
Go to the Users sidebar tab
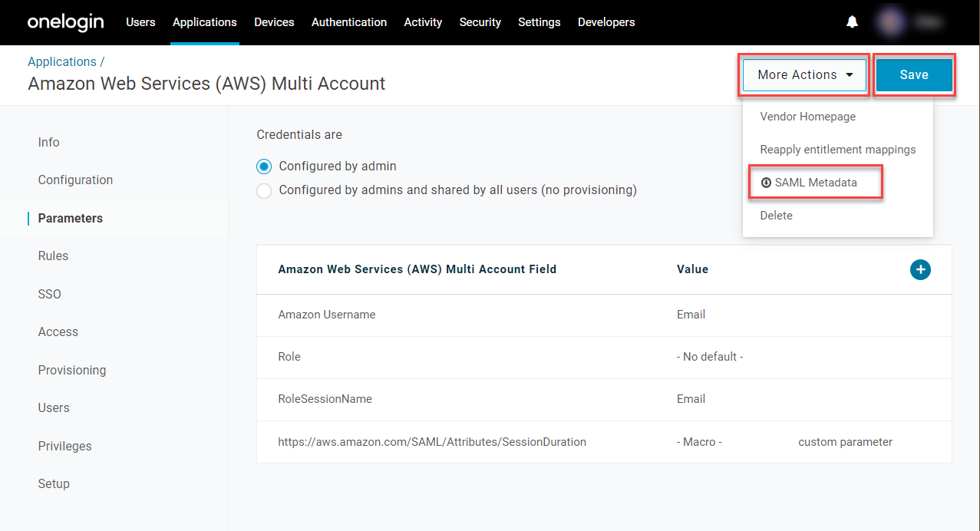click(x=54, y=408)
